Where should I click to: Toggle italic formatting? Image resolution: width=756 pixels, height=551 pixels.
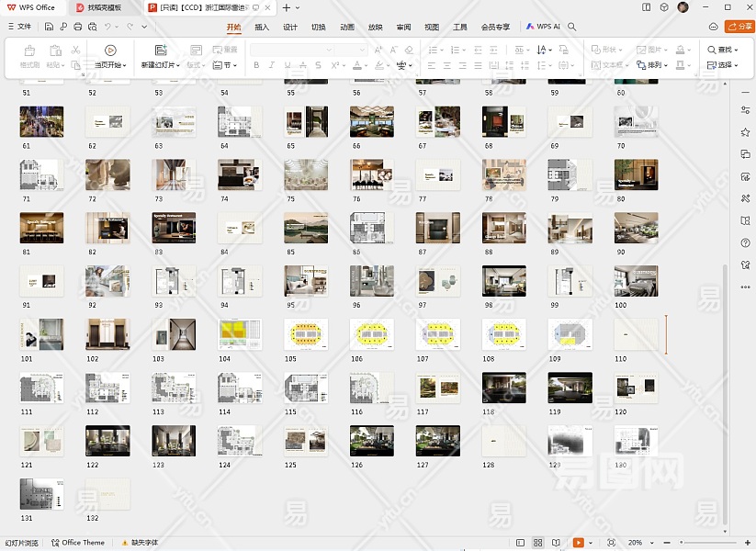(x=272, y=65)
